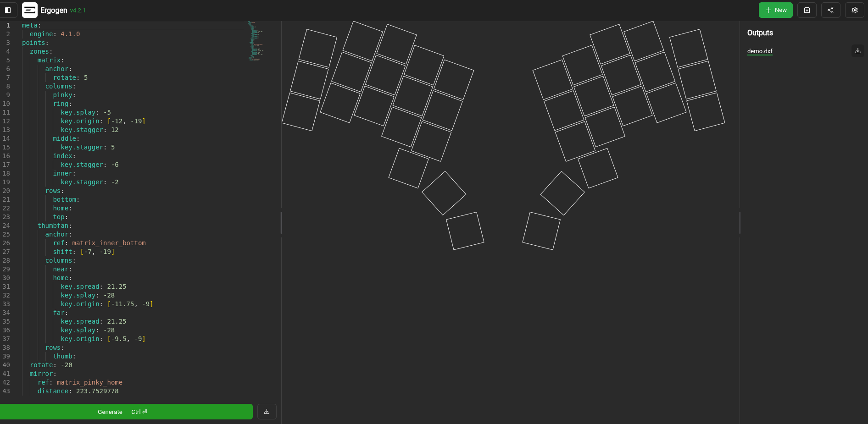
Task: Download the demo.dxf output
Action: point(857,51)
